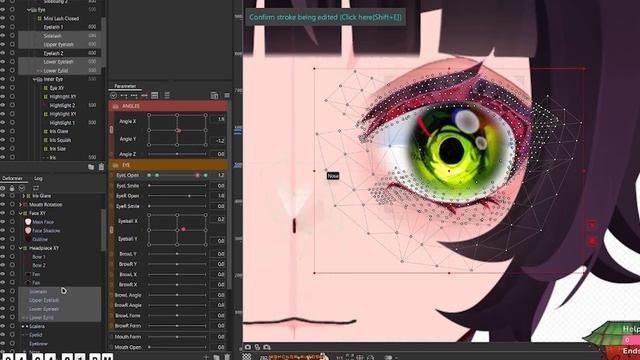The width and height of the screenshot is (640, 360).
Task: Click the Angle X value field
Action: tap(218, 120)
